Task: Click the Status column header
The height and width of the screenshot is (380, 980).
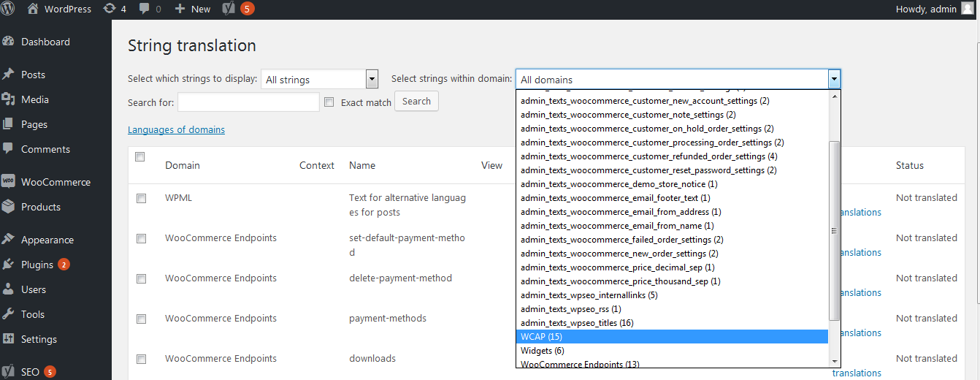Action: tap(910, 165)
